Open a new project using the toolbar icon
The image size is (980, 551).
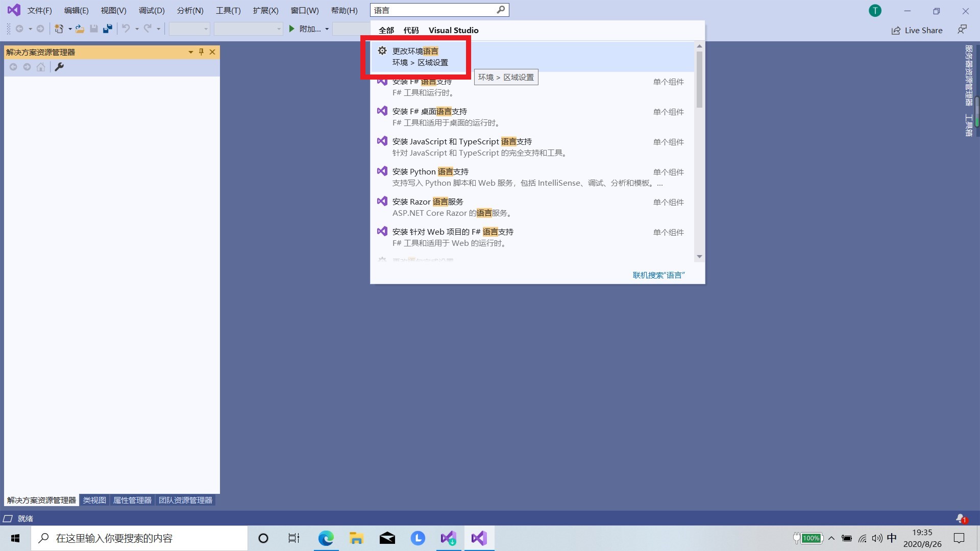click(x=60, y=29)
